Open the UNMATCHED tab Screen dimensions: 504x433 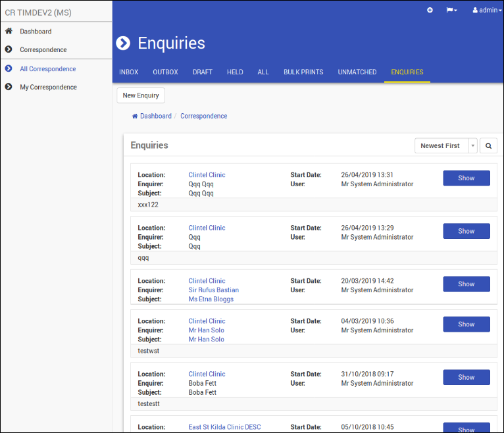357,72
